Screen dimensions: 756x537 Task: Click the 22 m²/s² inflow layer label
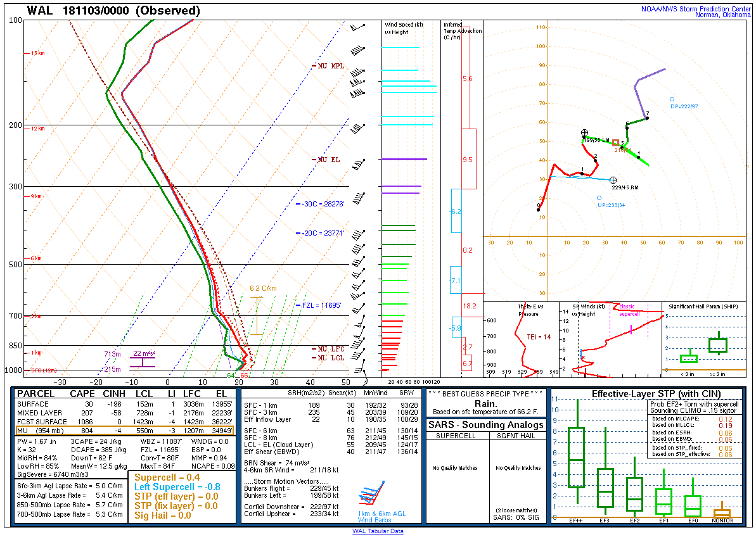click(144, 353)
